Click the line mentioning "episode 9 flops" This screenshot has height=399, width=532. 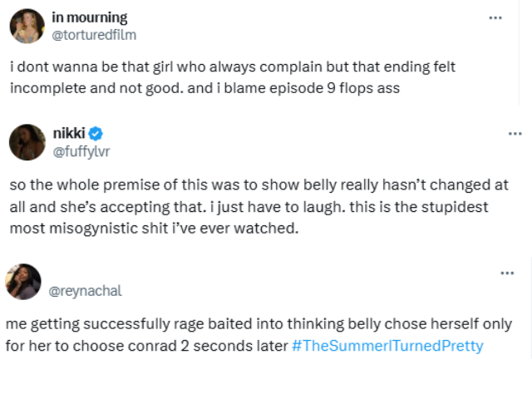pos(205,88)
